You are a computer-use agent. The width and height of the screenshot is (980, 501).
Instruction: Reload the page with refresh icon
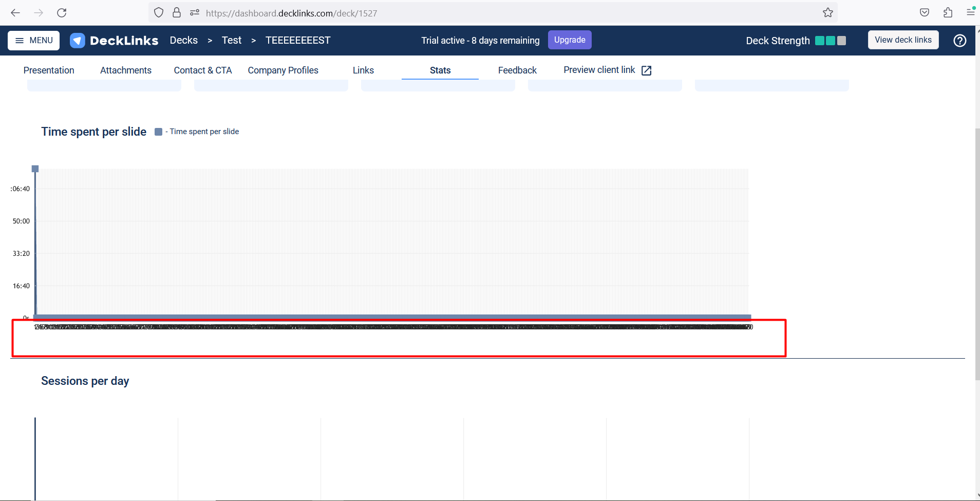[62, 13]
